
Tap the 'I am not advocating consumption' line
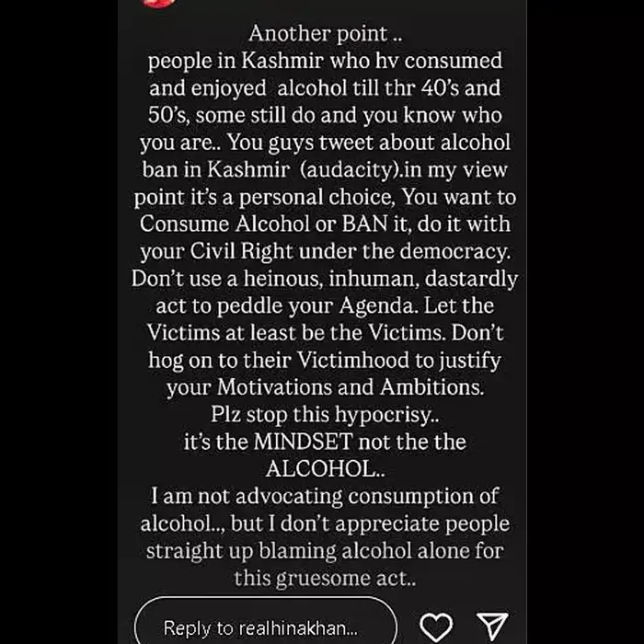pos(325,496)
